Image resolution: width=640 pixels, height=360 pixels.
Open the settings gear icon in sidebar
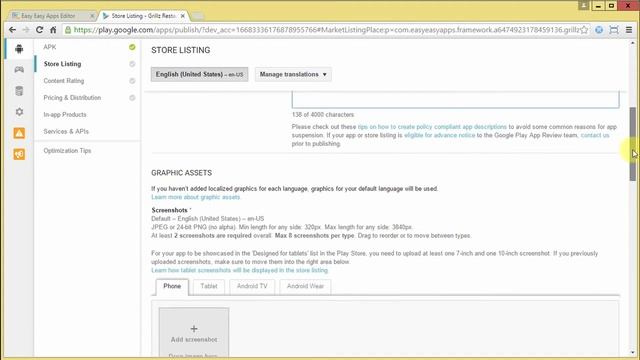[19, 111]
